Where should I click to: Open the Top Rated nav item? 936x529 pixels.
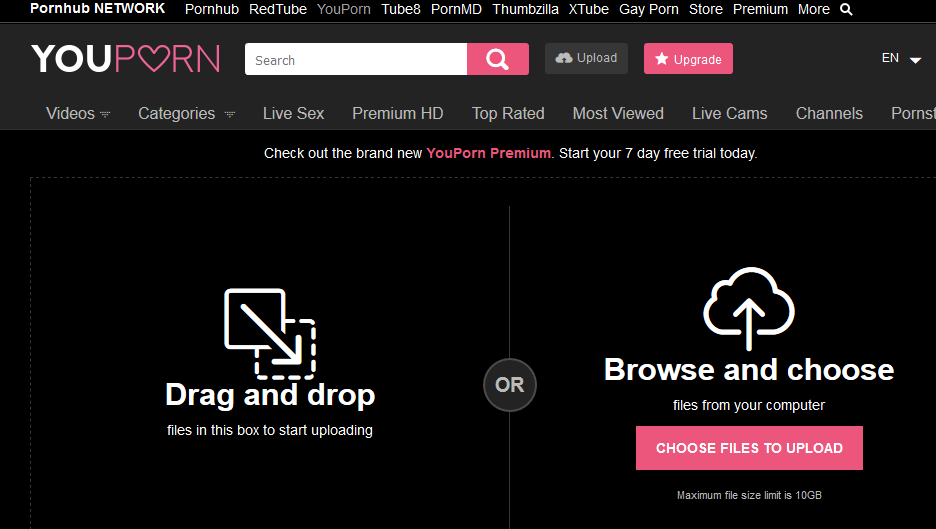tap(508, 113)
